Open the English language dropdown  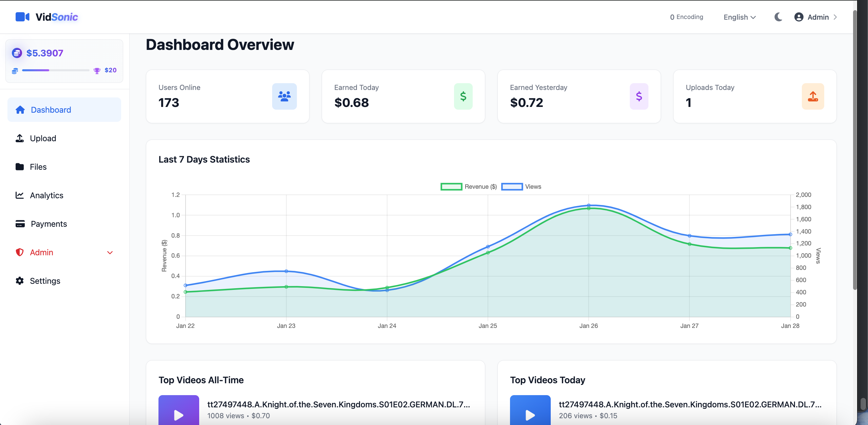pyautogui.click(x=740, y=17)
